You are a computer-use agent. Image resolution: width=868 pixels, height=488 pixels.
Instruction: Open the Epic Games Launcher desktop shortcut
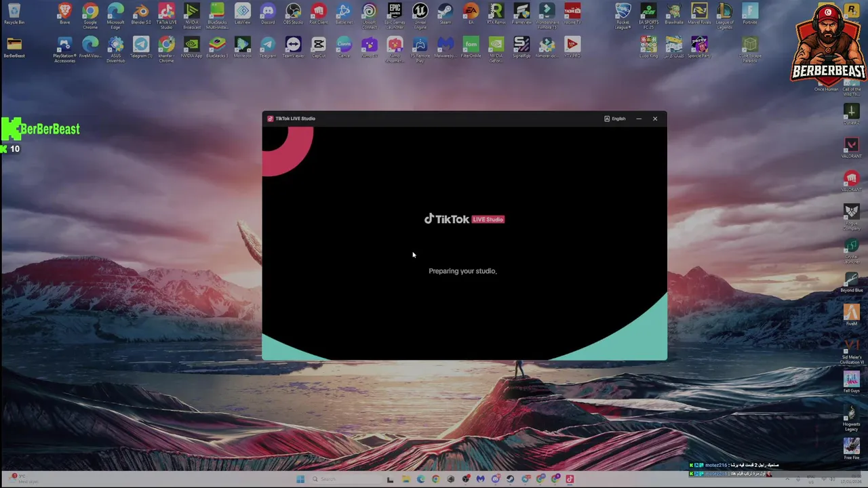[395, 16]
